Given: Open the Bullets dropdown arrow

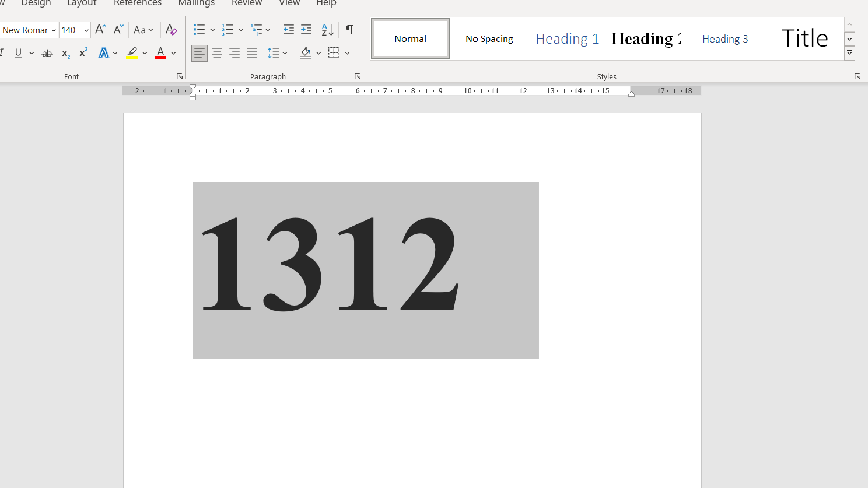Looking at the screenshot, I should tap(212, 29).
